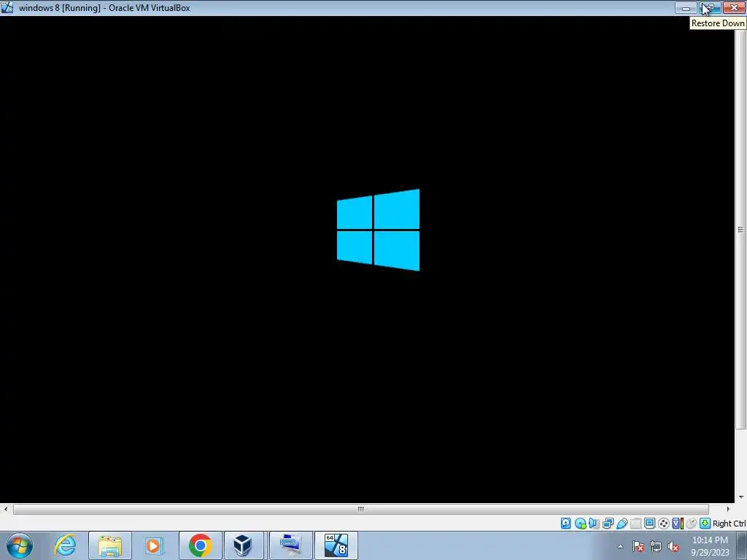This screenshot has height=560, width=747.
Task: Launch Google Chrome from the taskbar
Action: tap(200, 545)
